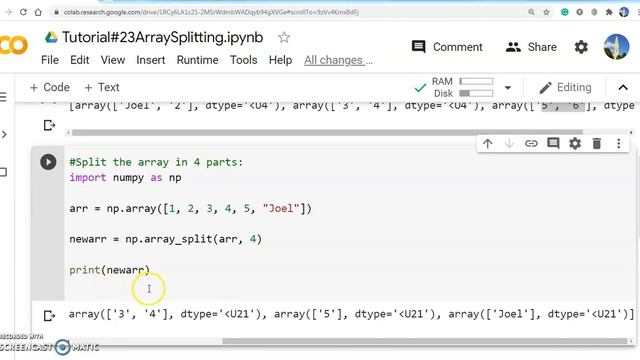This screenshot has height=360, width=640.
Task: Open browser extensions puzzle icon
Action: 609,12
